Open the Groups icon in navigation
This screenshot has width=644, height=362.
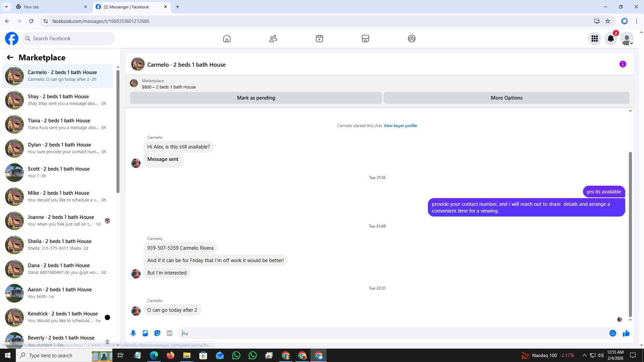pos(412,39)
